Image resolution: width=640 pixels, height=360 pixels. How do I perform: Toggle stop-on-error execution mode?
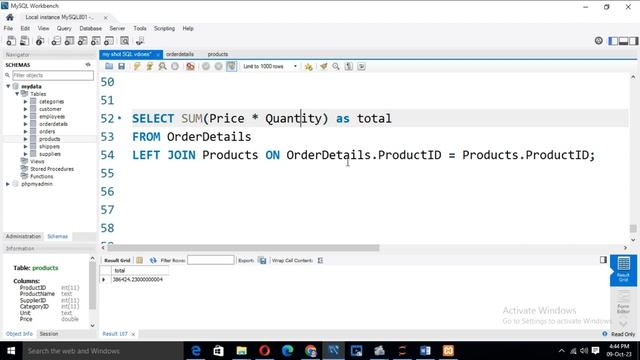coord(190,66)
